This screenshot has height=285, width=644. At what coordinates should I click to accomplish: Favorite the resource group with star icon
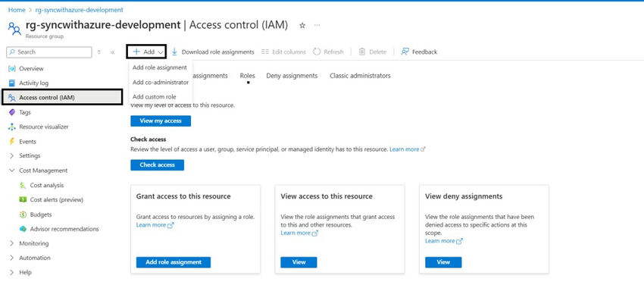302,26
